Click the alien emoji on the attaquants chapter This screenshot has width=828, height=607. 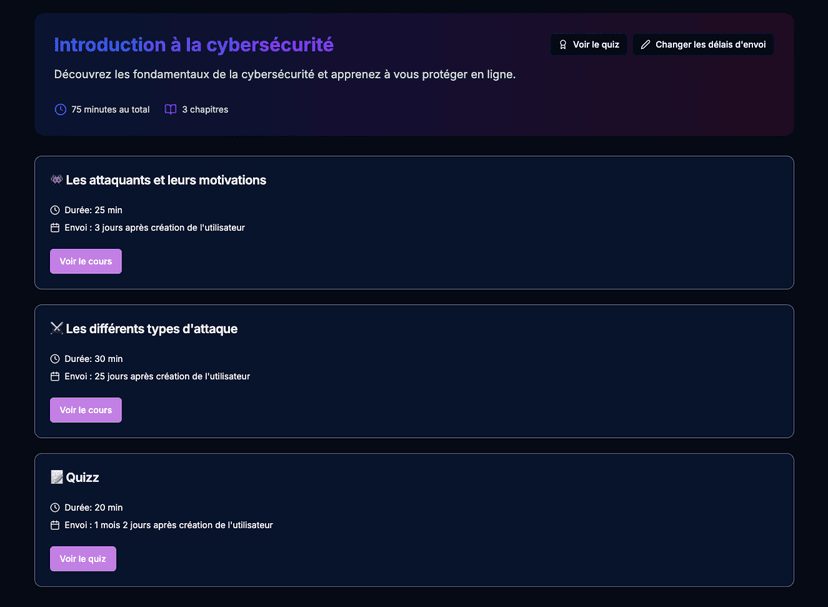56,180
